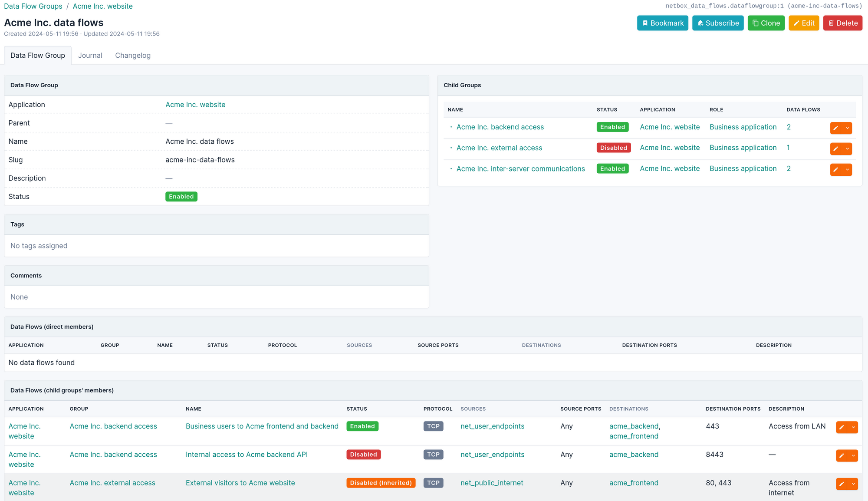Open the Changelog tab
Image resolution: width=868 pixels, height=501 pixels.
(x=133, y=56)
